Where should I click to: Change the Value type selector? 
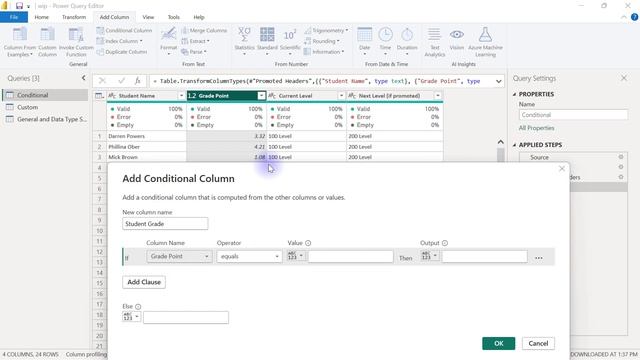pos(296,256)
